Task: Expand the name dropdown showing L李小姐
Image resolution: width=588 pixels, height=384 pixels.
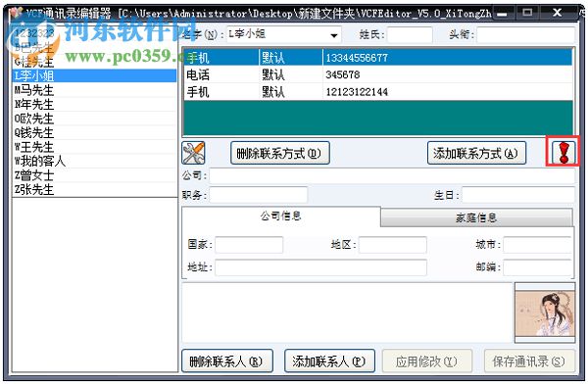Action: pyautogui.click(x=333, y=35)
